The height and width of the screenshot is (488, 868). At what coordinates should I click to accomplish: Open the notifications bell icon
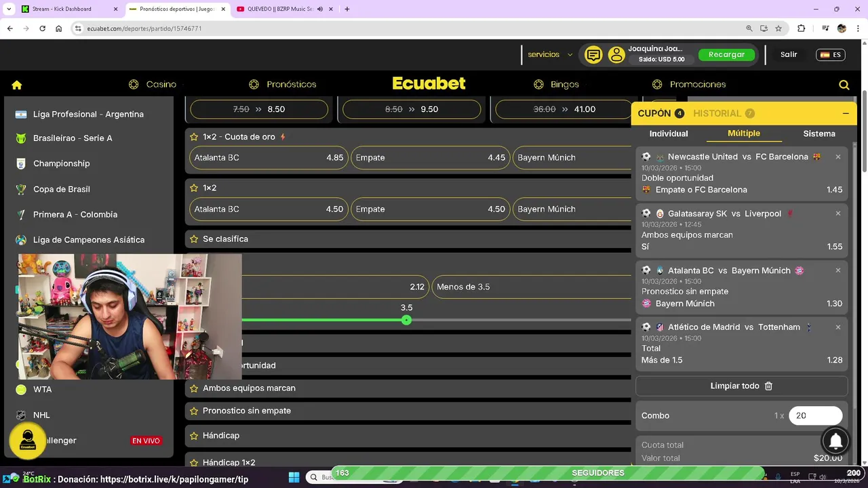tap(836, 441)
